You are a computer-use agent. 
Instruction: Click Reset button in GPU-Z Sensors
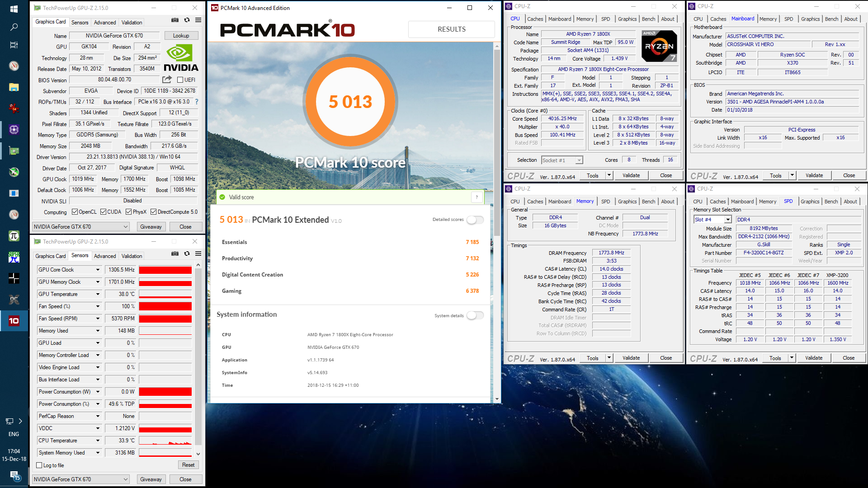(188, 465)
